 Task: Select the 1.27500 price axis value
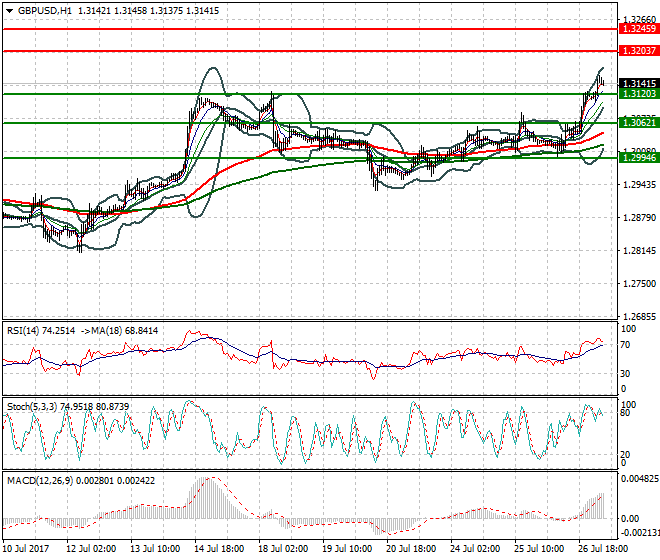(x=639, y=284)
